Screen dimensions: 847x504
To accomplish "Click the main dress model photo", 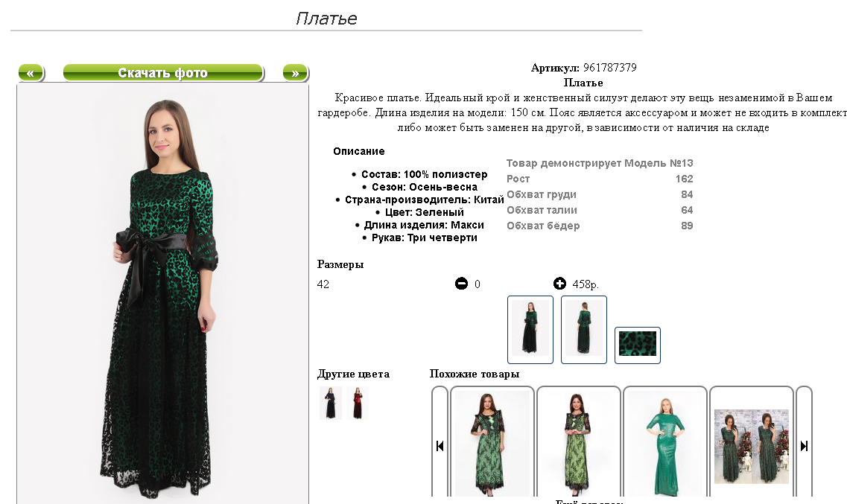I will (162, 294).
